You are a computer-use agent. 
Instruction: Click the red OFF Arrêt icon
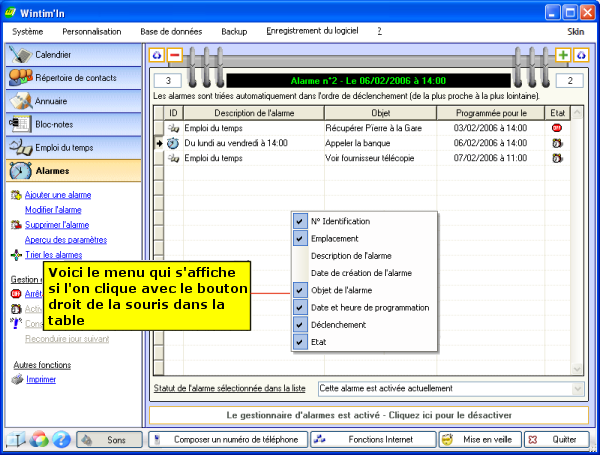coord(16,294)
